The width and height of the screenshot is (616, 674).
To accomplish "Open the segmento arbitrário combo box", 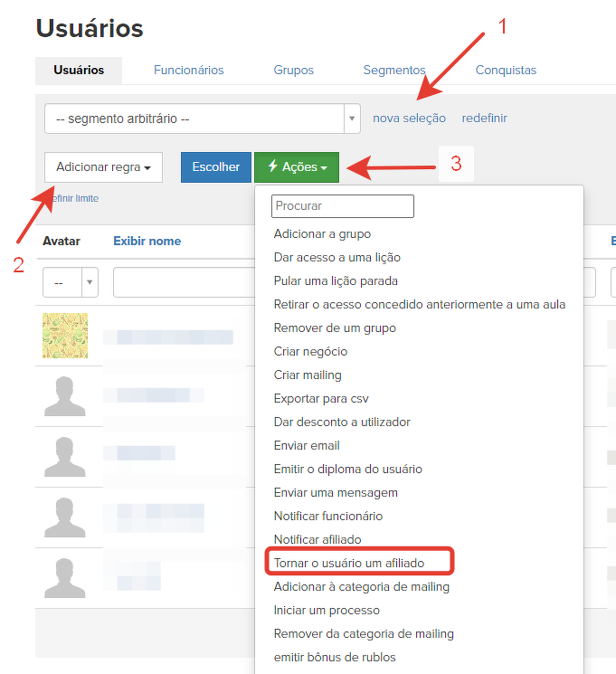I will 203,119.
